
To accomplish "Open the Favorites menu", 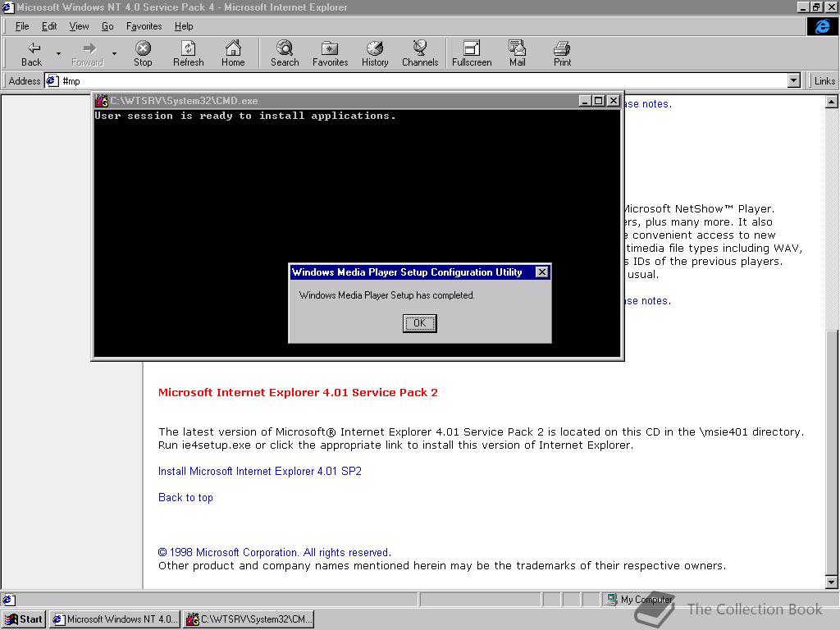I will click(144, 26).
